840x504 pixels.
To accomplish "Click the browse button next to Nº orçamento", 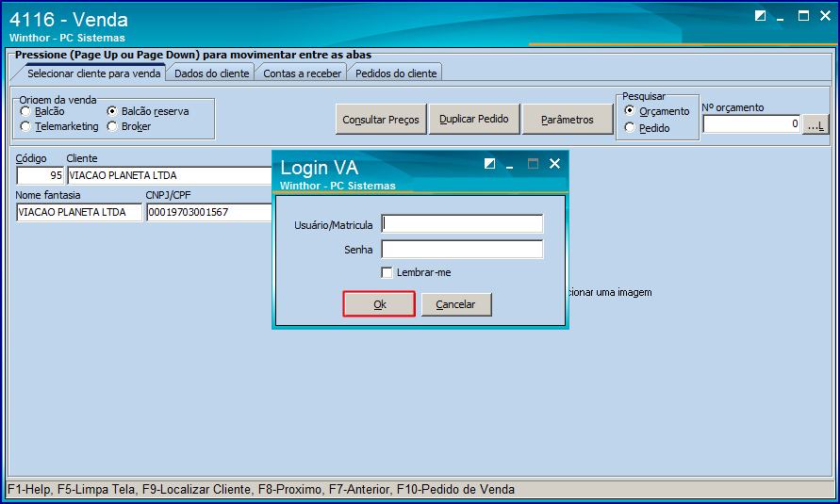I will point(815,125).
